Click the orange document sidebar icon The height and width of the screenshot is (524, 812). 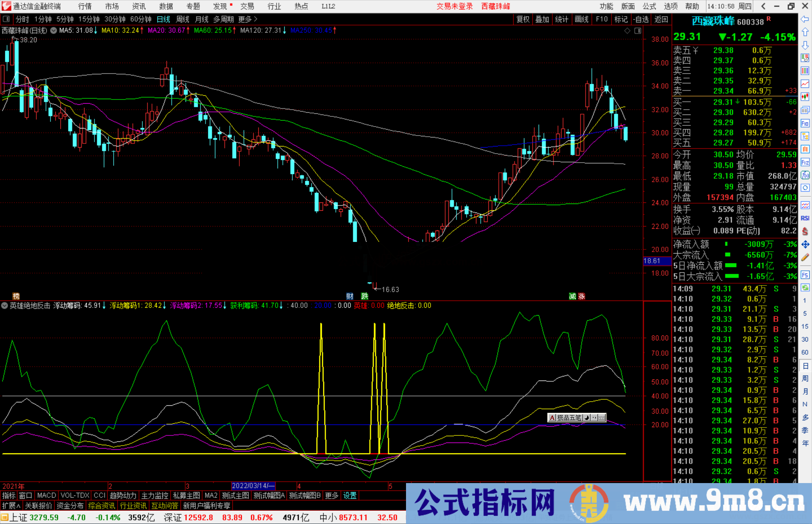point(805,149)
